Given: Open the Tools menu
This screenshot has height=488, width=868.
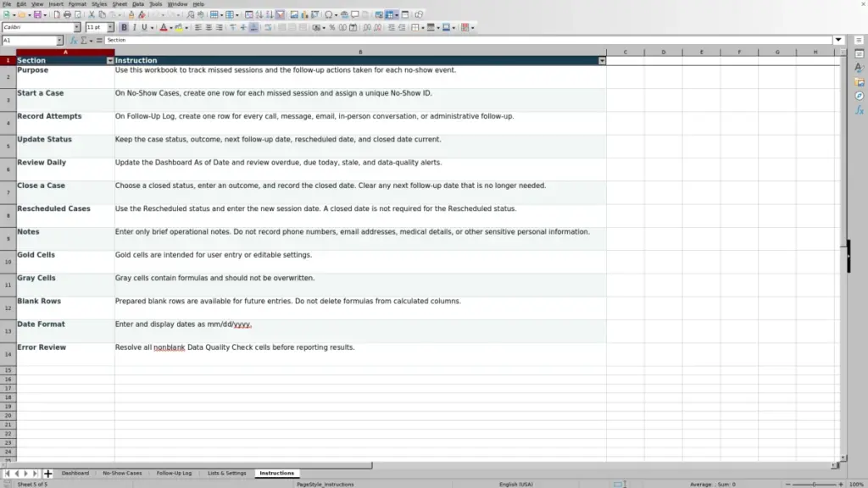Looking at the screenshot, I should [156, 4].
